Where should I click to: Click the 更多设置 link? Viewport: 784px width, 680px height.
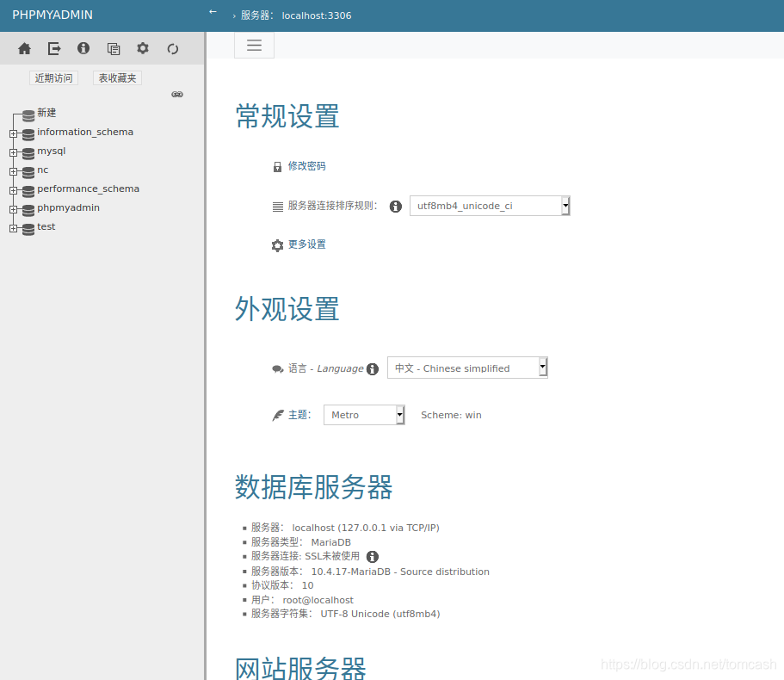click(x=306, y=244)
